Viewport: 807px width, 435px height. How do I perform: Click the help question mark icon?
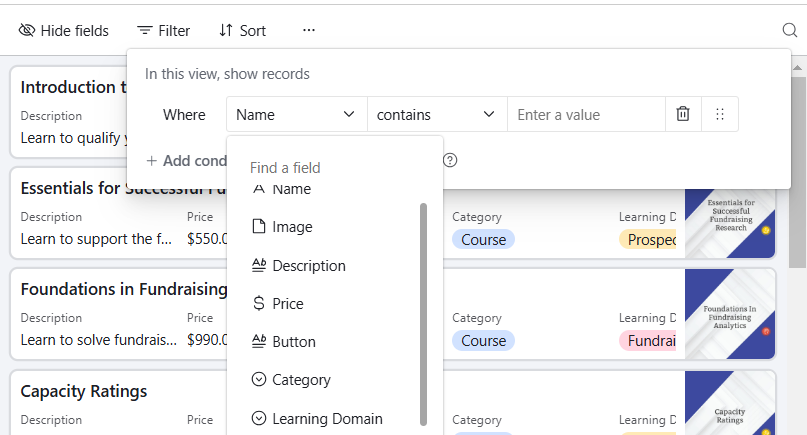click(450, 160)
